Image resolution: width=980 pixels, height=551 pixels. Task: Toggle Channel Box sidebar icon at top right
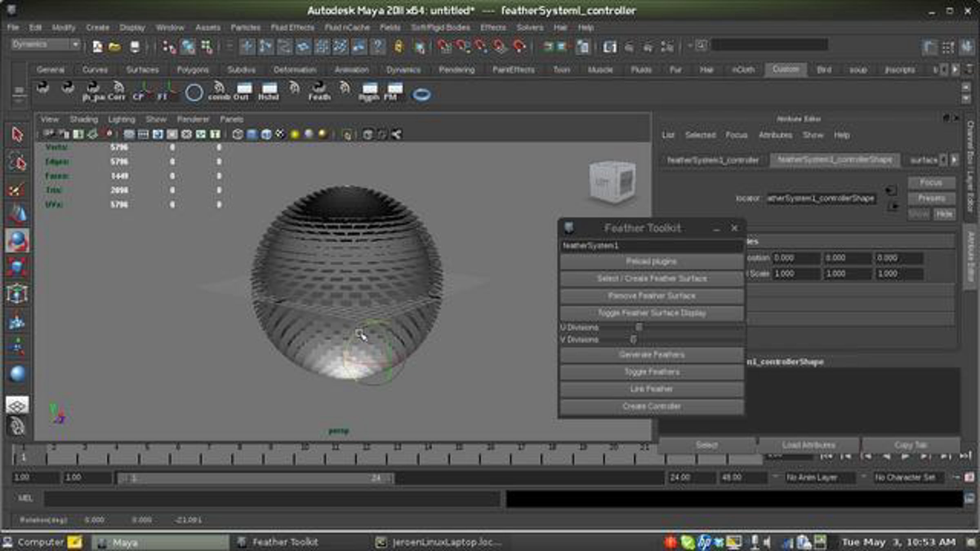pos(967,47)
